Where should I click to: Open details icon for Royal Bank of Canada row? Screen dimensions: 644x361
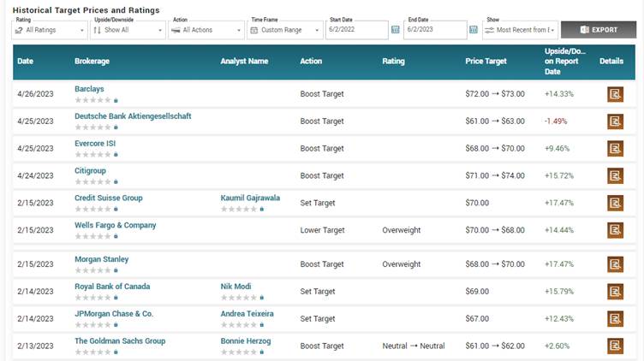pyautogui.click(x=615, y=292)
